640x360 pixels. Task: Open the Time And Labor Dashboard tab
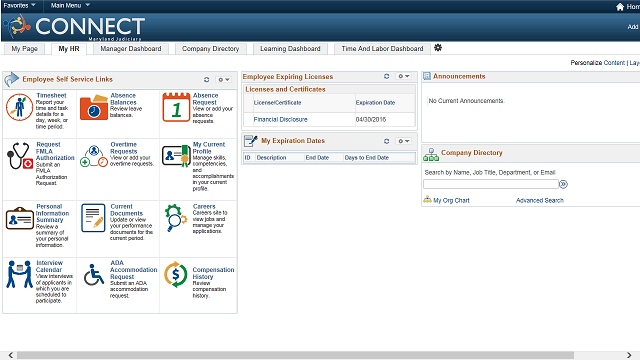click(x=382, y=49)
